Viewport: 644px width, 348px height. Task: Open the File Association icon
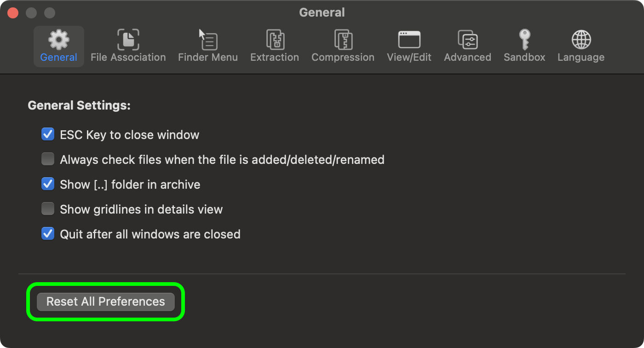(x=128, y=40)
